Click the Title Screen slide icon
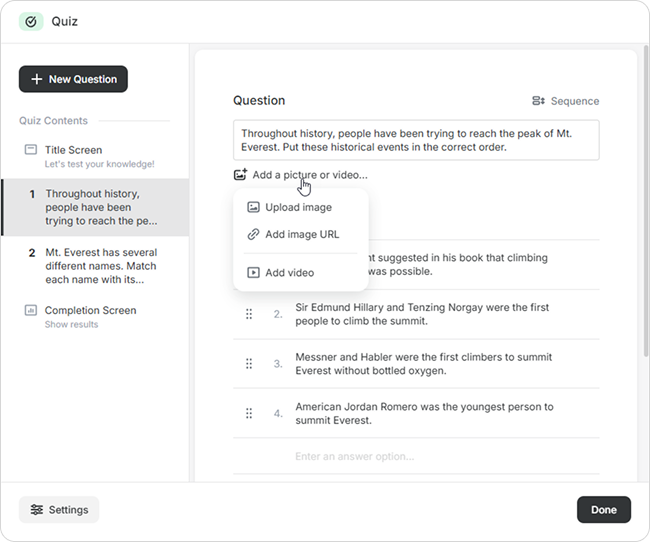The height and width of the screenshot is (542, 650). coord(31,150)
